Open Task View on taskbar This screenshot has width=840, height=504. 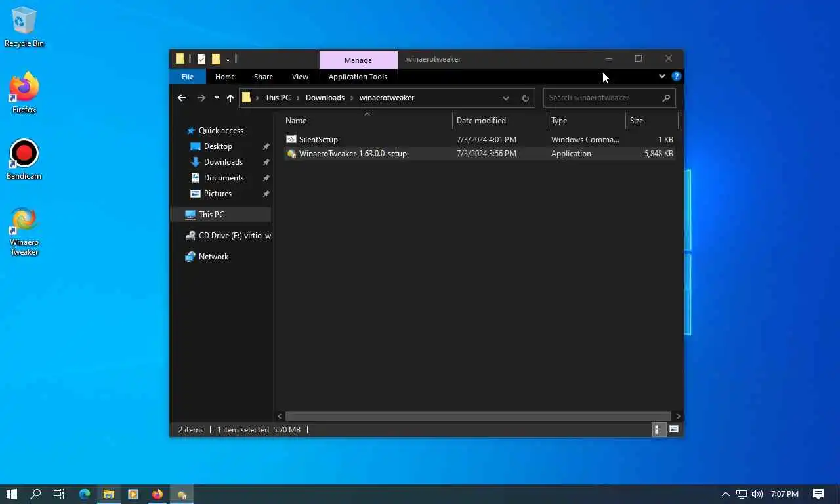point(59,494)
